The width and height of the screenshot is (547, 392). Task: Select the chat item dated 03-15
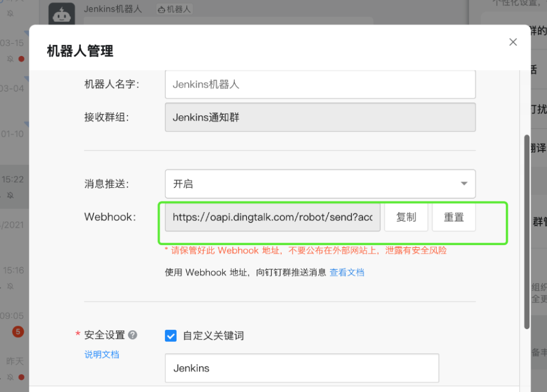click(14, 51)
